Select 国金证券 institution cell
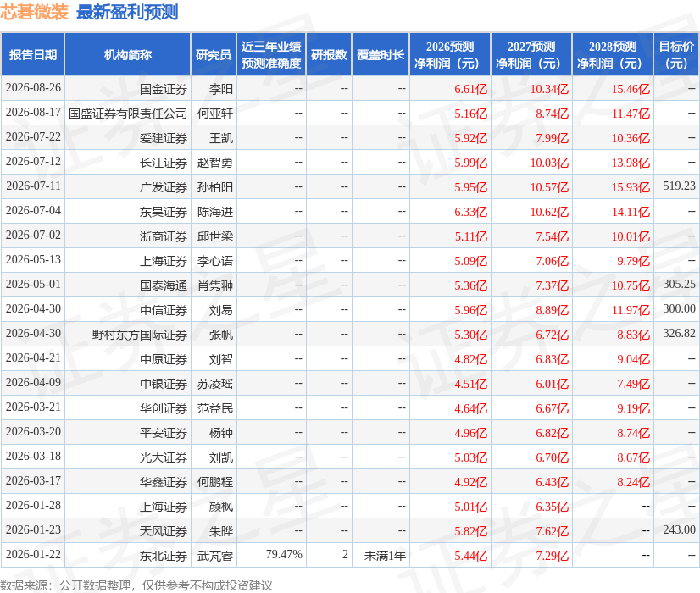 [x=164, y=89]
